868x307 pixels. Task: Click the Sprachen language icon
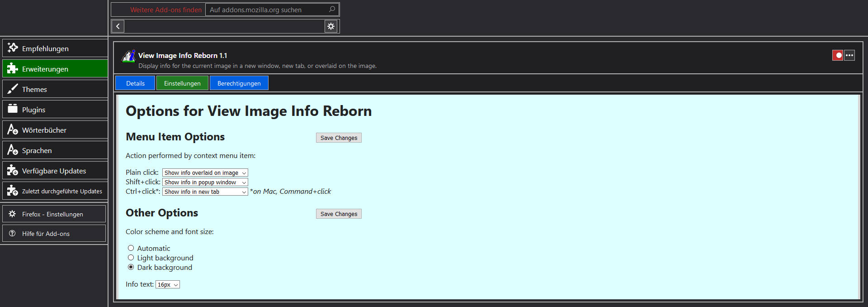(x=13, y=150)
